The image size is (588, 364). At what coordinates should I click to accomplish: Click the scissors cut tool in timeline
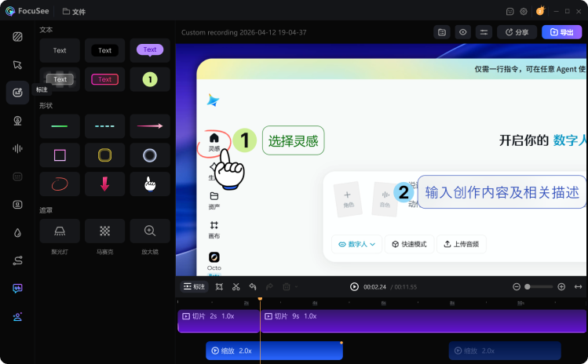point(236,287)
